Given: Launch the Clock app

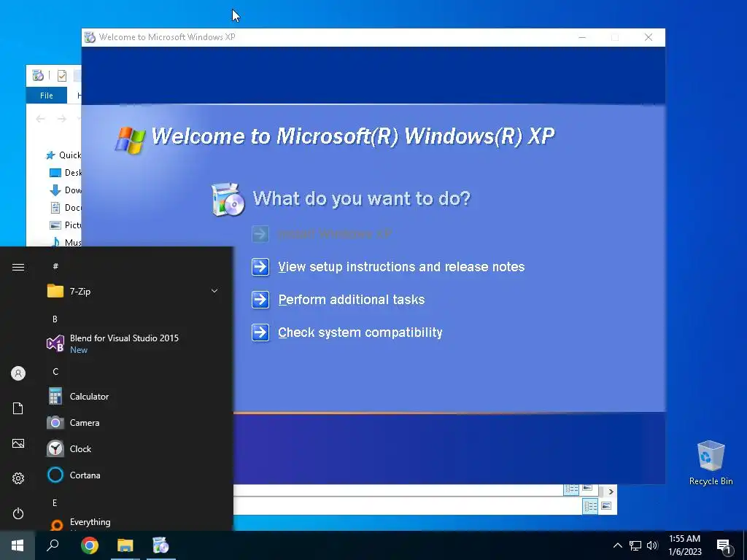Looking at the screenshot, I should point(134,448).
